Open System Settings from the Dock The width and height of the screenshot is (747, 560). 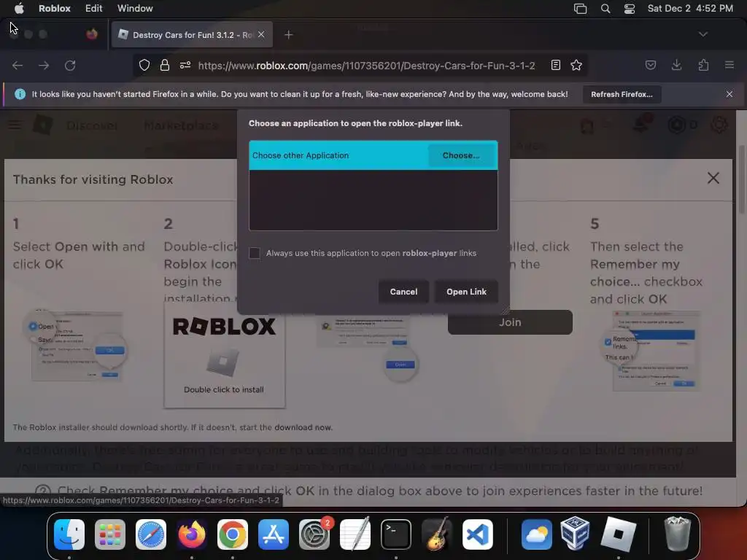point(314,534)
